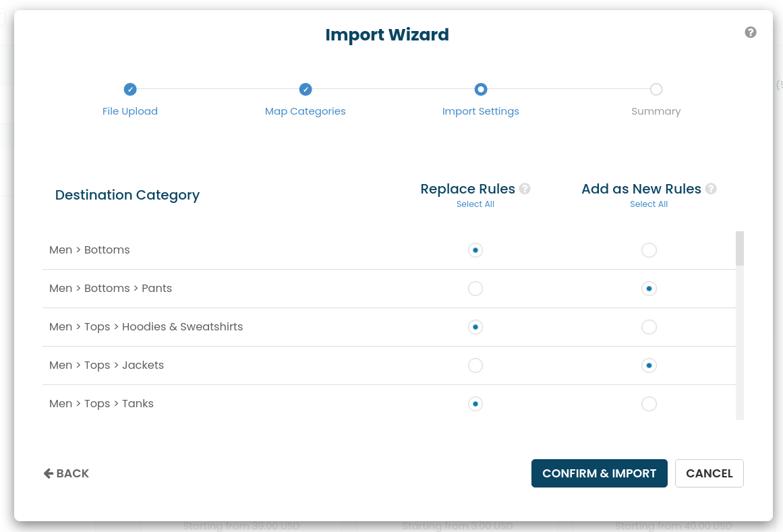
Task: Click the File Upload completed step circle
Action: pos(130,89)
